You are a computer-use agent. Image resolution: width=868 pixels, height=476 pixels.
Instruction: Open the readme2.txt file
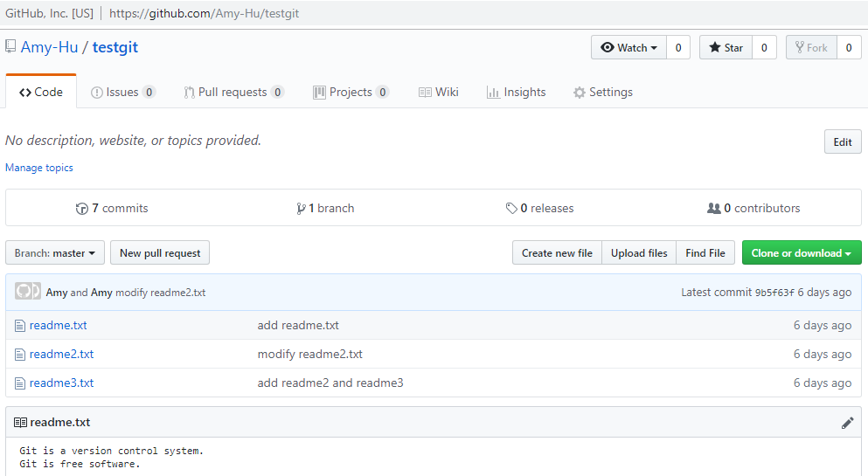[x=61, y=354]
